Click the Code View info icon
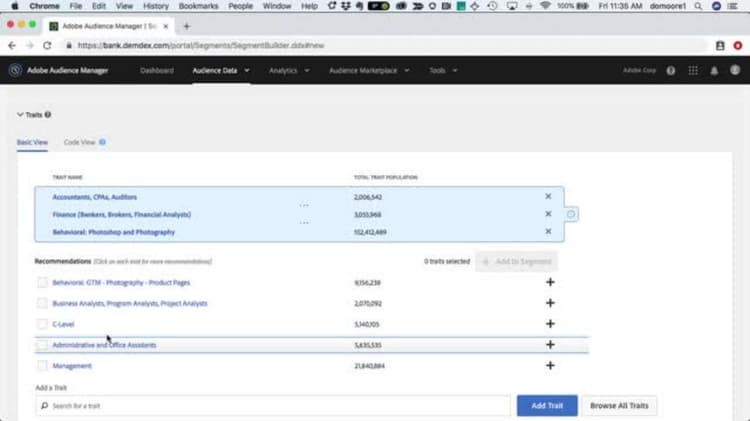Image resolution: width=750 pixels, height=421 pixels. coord(102,142)
